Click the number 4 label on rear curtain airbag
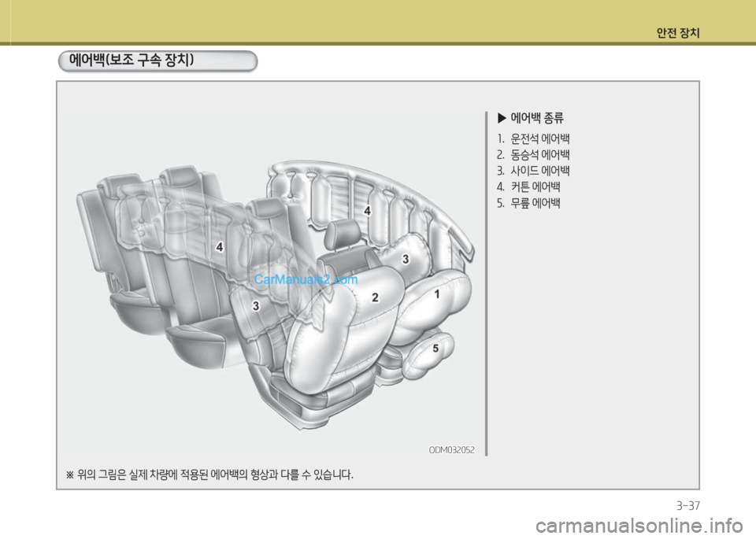This screenshot has width=756, height=539. click(x=220, y=247)
